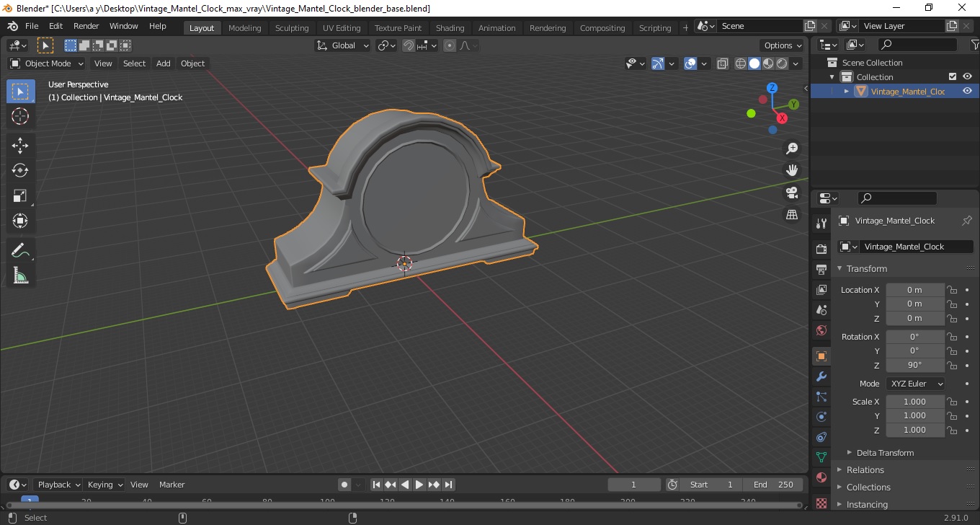Viewport: 980px width, 525px height.
Task: Open the Modifier properties wrench tab
Action: click(821, 376)
